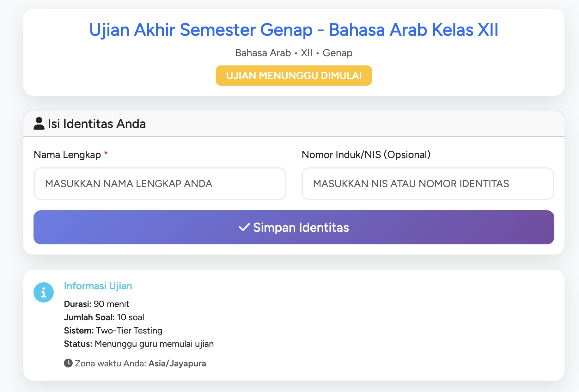The image size is (579, 392).
Task: Click the person icon beside Isi Identitas Anda
Action: point(39,123)
